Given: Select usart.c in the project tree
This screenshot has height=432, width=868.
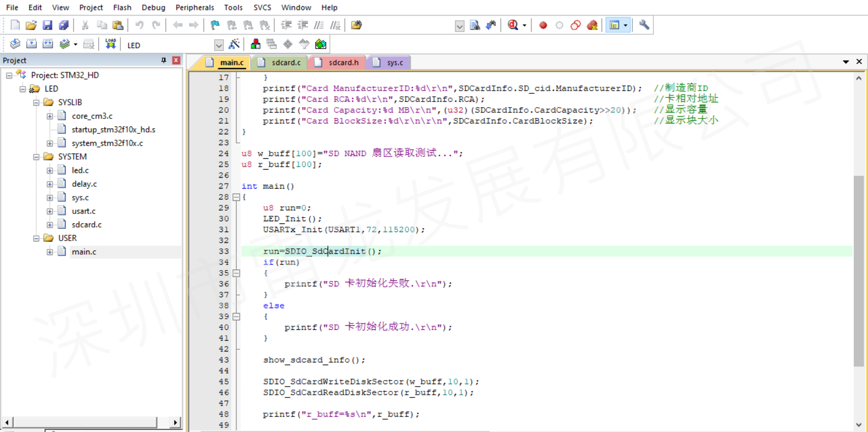Looking at the screenshot, I should pos(84,211).
